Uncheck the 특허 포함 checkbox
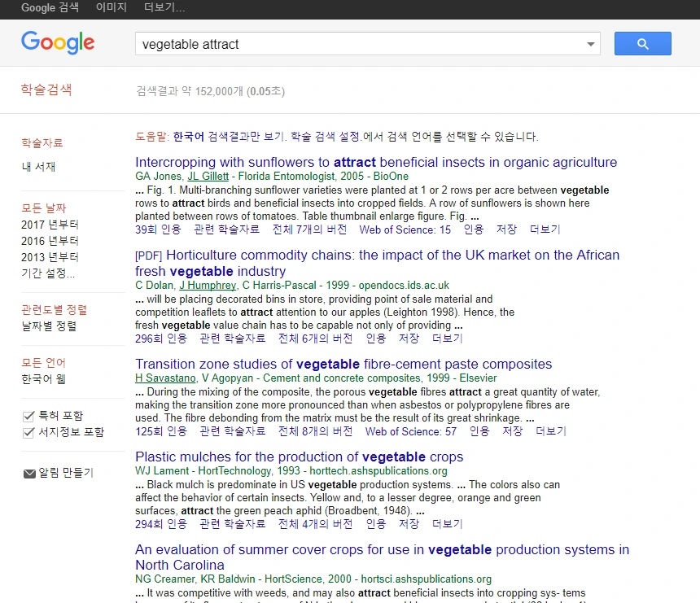 click(x=28, y=417)
